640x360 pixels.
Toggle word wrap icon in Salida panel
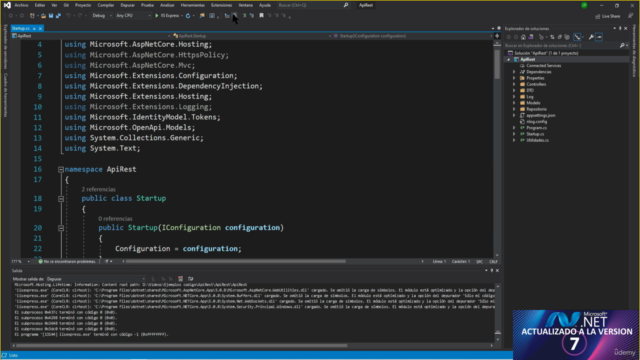[x=191, y=279]
